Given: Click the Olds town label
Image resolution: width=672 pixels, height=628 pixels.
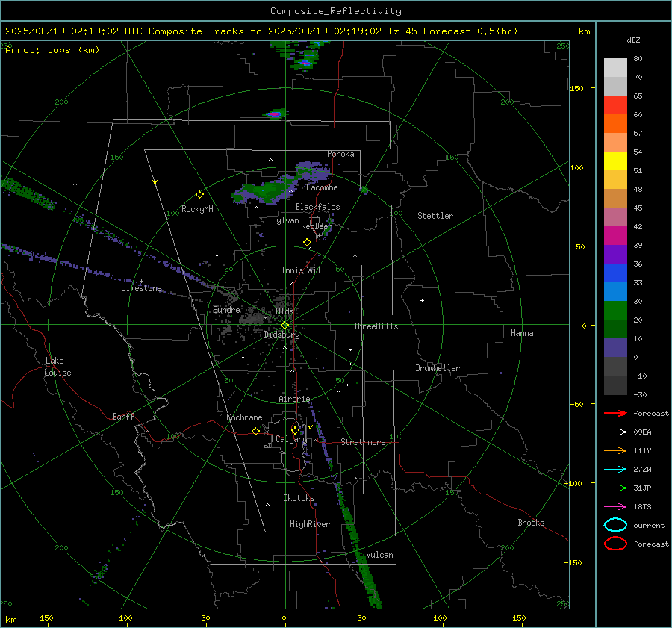Looking at the screenshot, I should 284,311.
